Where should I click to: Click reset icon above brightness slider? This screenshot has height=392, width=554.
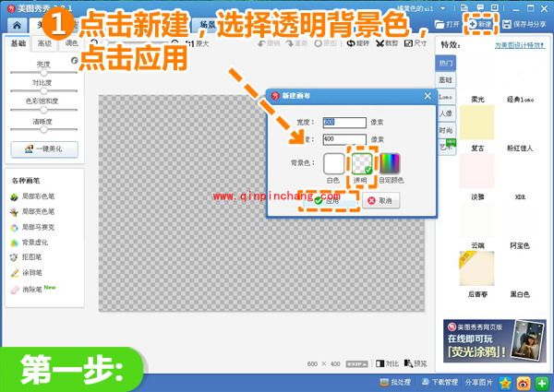click(x=74, y=60)
